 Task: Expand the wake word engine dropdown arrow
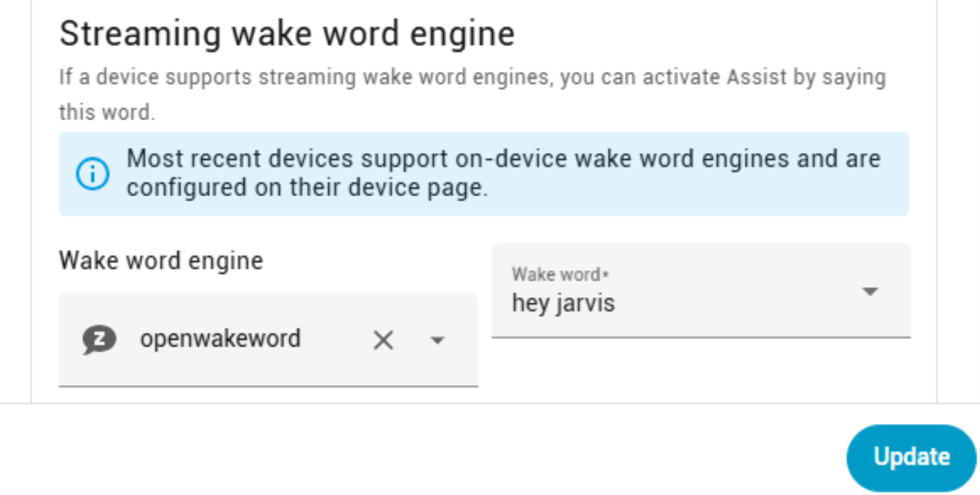pos(437,340)
